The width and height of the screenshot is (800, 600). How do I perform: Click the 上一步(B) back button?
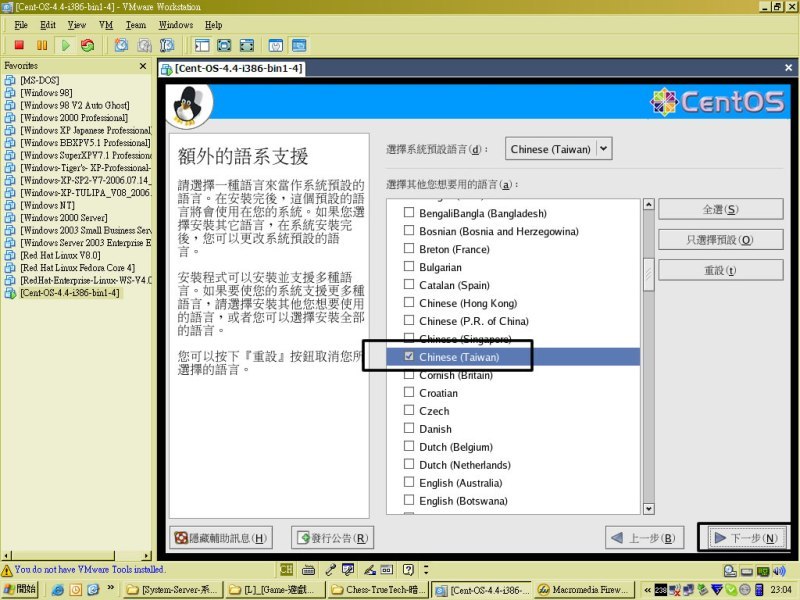coord(644,538)
